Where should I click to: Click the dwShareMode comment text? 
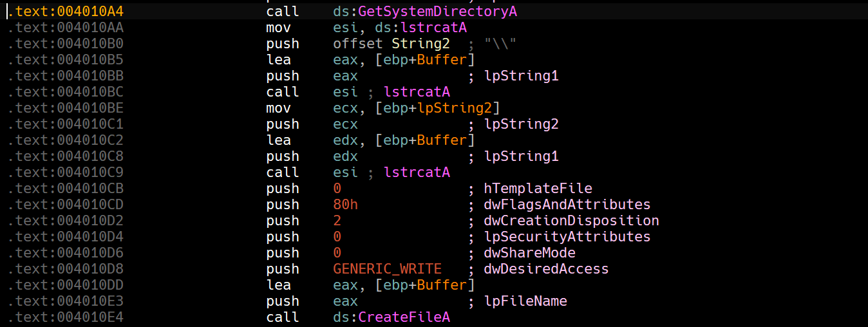(x=529, y=253)
